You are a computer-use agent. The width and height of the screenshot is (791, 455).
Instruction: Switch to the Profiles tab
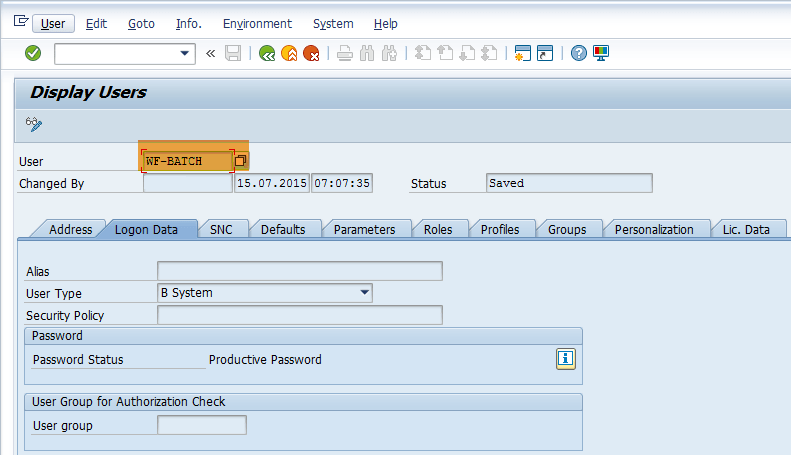500,230
